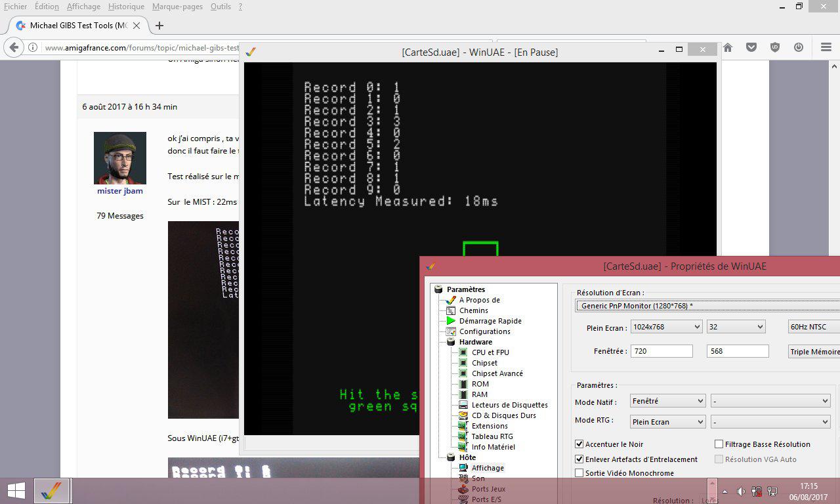Enable Filtrage Basse Résolution checkbox
The image size is (840, 504).
coord(719,444)
